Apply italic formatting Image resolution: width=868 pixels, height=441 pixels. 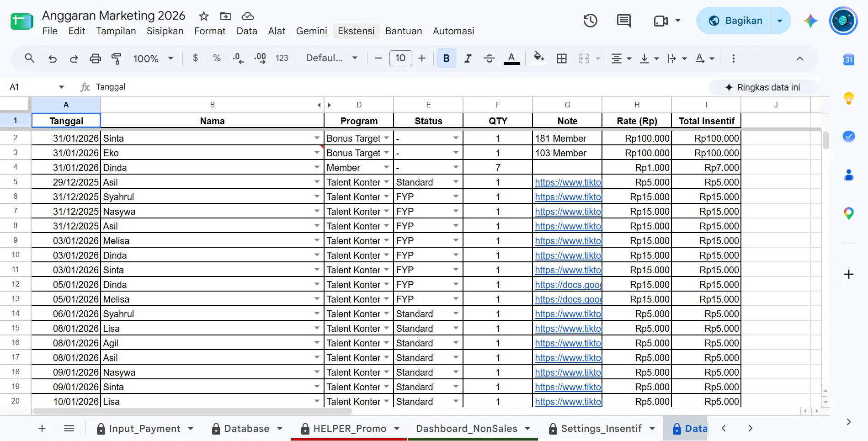(x=468, y=58)
